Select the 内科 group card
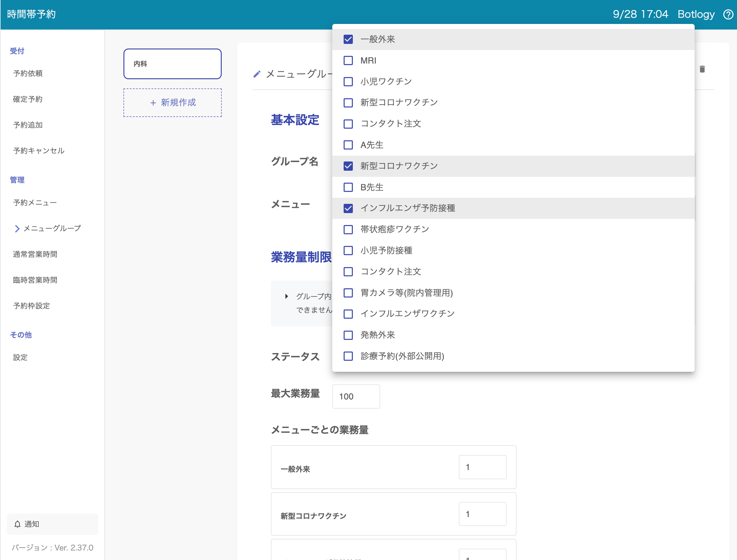Image resolution: width=737 pixels, height=560 pixels. pyautogui.click(x=172, y=64)
